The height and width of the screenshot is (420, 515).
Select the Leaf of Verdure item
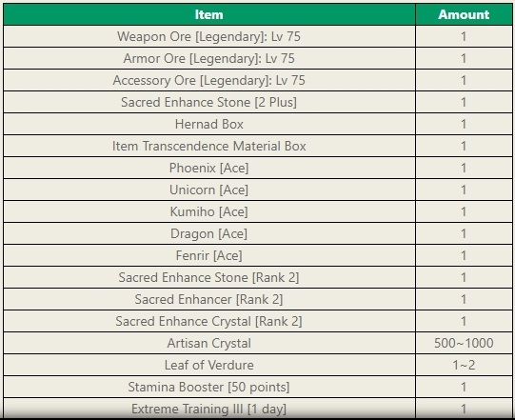click(209, 365)
